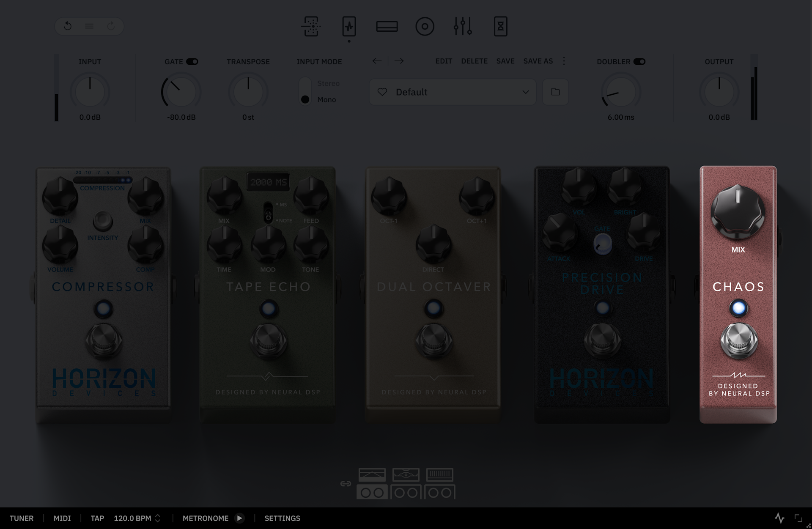Bypass the Compressor pedal footswitch
Screen dimensions: 812x529
point(104,340)
